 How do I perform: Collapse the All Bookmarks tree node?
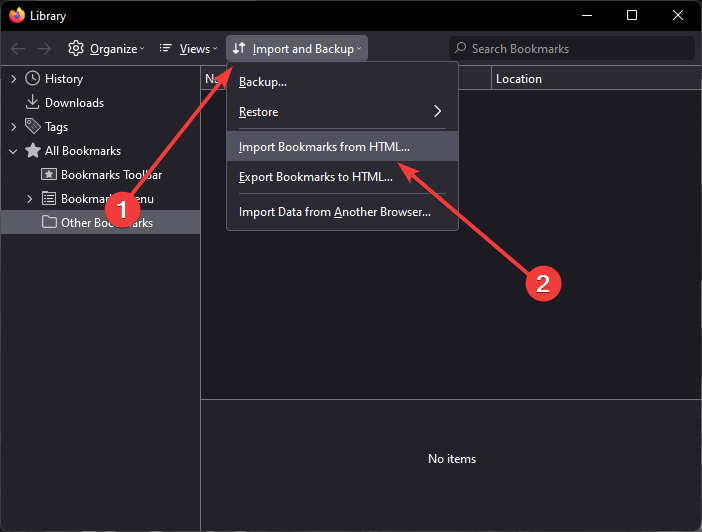click(x=13, y=151)
